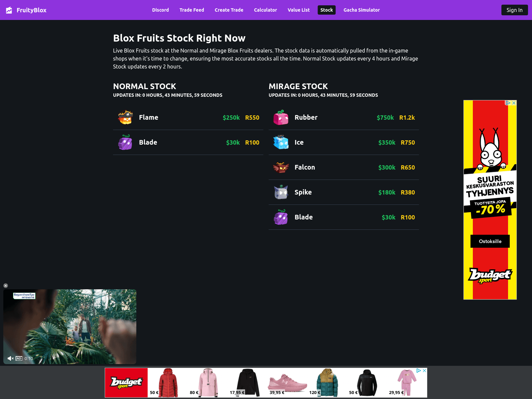Click the Blade fruit icon in Mirage Stock

click(x=280, y=217)
